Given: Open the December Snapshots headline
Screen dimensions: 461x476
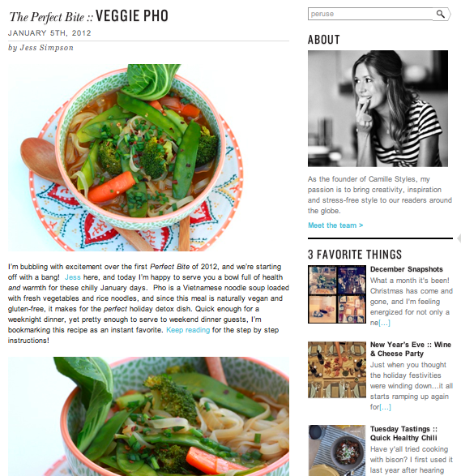Looking at the screenshot, I should [x=407, y=269].
